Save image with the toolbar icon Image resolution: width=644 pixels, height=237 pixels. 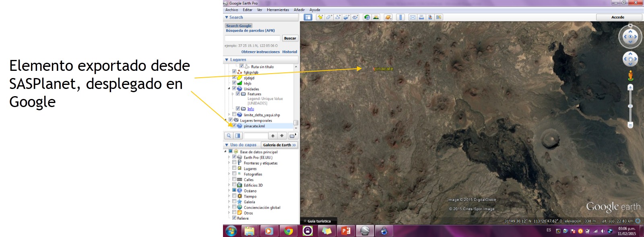[430, 17]
